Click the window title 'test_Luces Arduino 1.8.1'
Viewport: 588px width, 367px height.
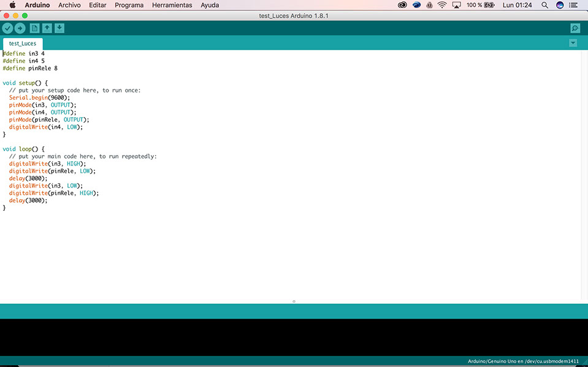[x=294, y=16]
